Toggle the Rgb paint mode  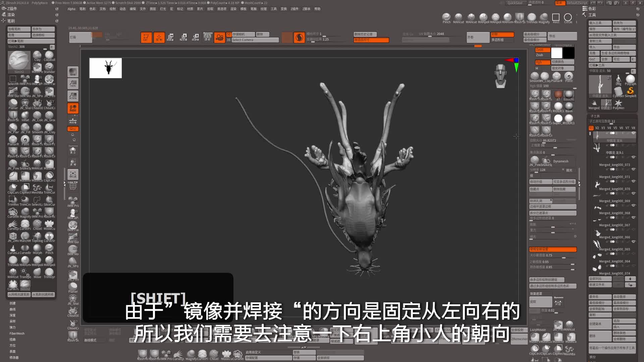coord(542,62)
